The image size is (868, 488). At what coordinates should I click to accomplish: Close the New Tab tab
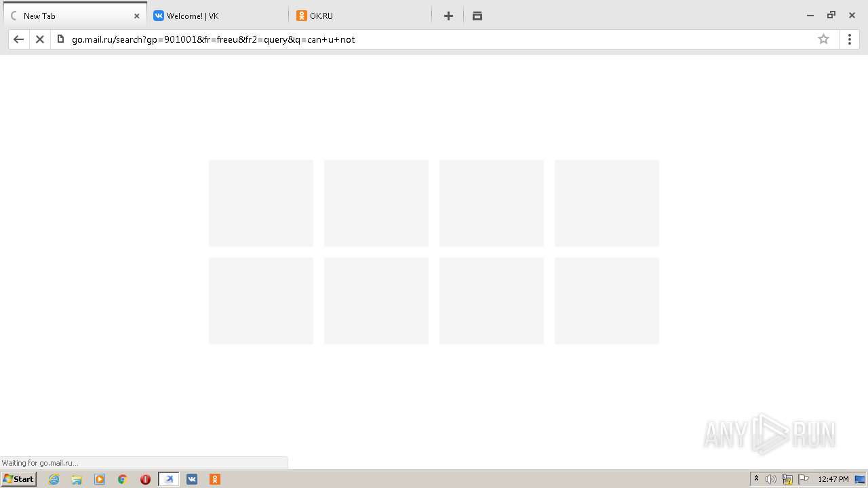tap(136, 16)
